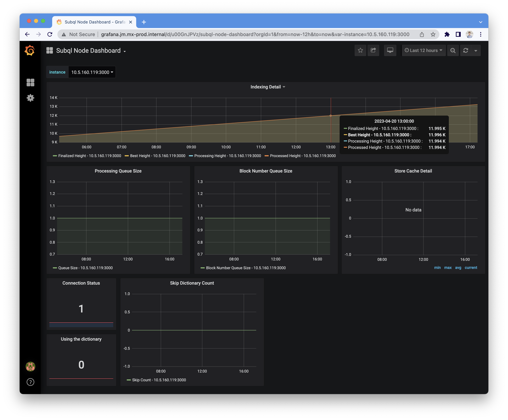The width and height of the screenshot is (508, 420).
Task: Click the Connection Status value 1
Action: point(81,309)
